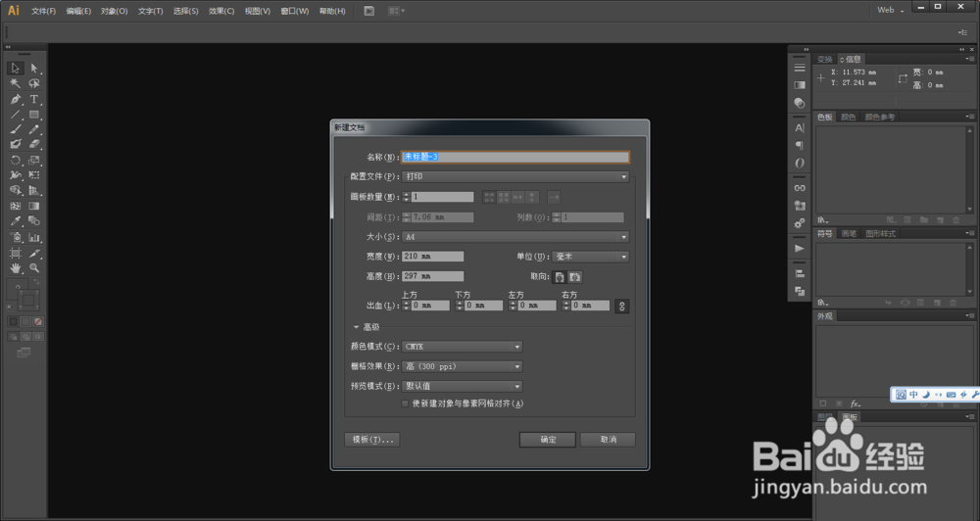This screenshot has width=980, height=521.
Task: Open the Preview Mode (预览模式) dropdown
Action: [x=462, y=387]
